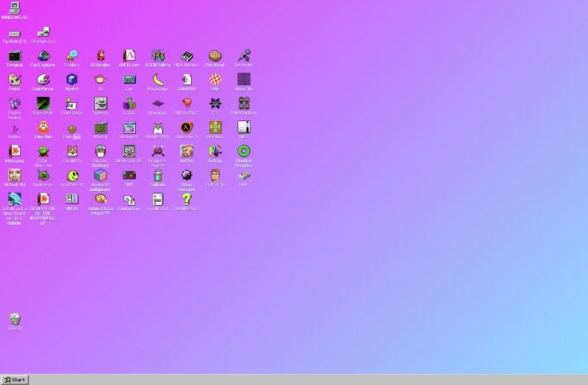
Task: Open ANSI Love icon
Action: [129, 56]
